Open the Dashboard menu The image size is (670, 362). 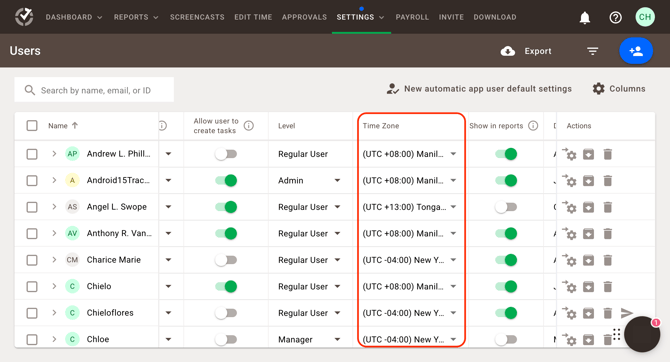[74, 17]
